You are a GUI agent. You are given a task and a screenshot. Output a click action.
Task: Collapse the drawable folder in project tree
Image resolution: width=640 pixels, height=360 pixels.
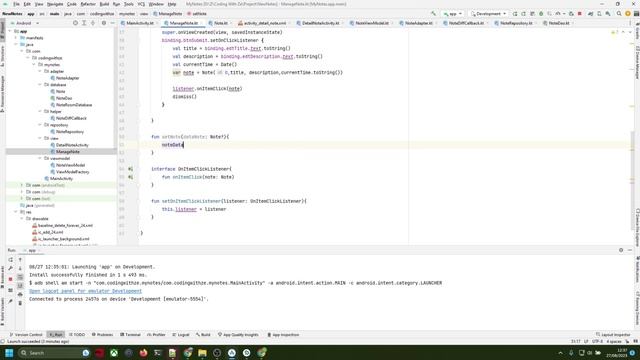[x=22, y=219]
